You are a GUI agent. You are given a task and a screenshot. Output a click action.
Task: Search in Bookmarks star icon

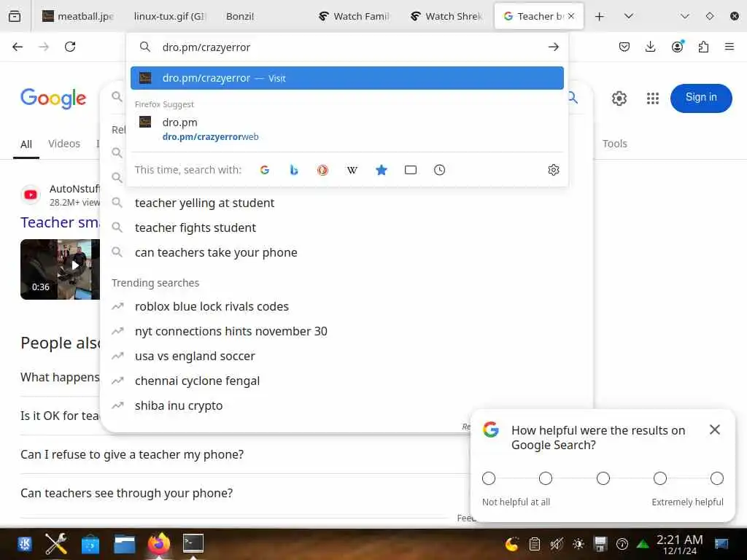pyautogui.click(x=381, y=170)
